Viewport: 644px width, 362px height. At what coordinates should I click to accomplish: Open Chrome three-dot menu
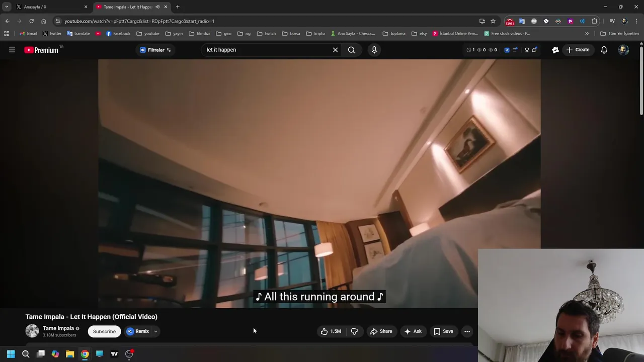point(636,21)
